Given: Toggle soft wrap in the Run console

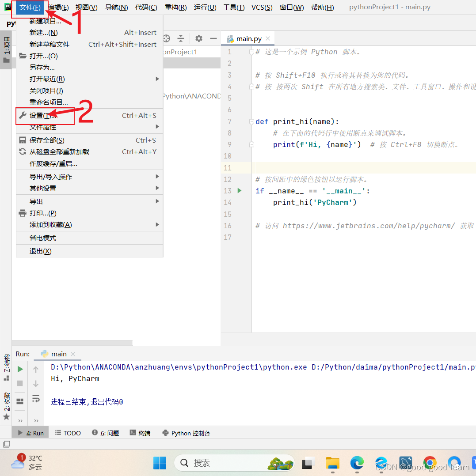Looking at the screenshot, I should (36, 399).
